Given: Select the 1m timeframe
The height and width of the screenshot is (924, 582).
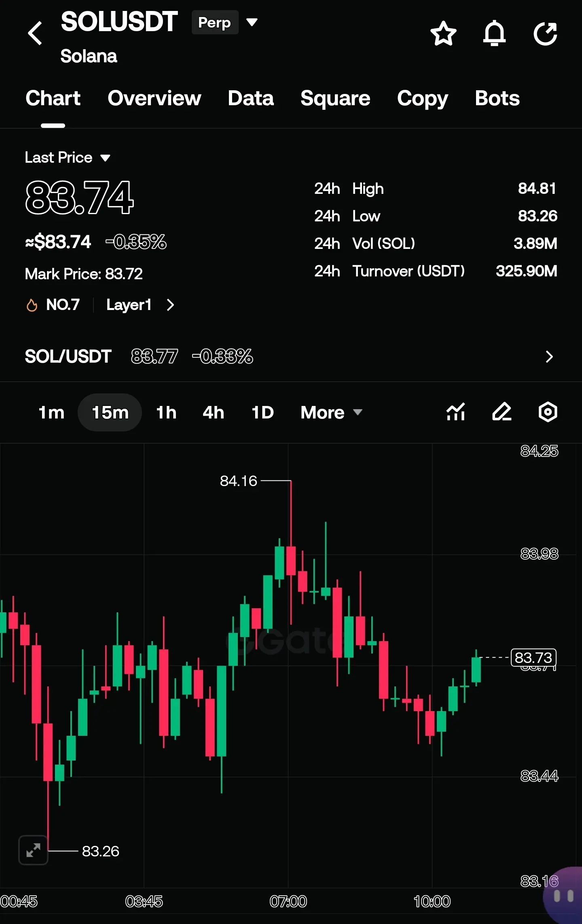Looking at the screenshot, I should pos(51,412).
